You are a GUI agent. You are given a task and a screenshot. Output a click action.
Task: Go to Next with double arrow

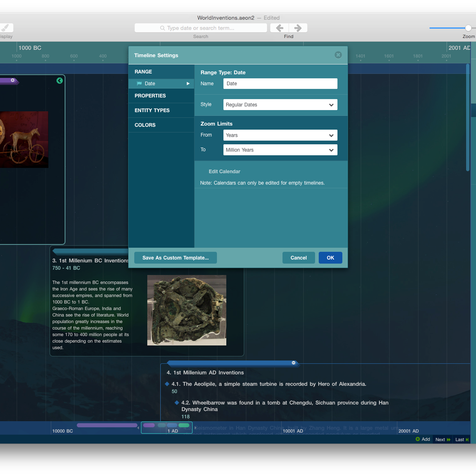[443, 439]
